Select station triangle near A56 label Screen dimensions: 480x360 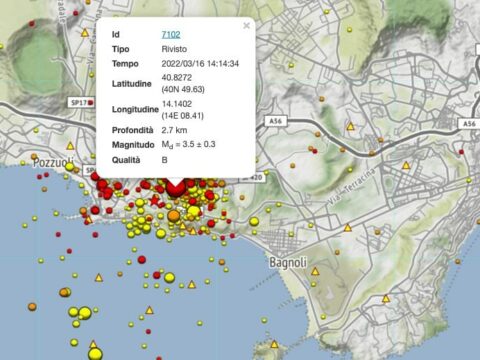(350, 127)
